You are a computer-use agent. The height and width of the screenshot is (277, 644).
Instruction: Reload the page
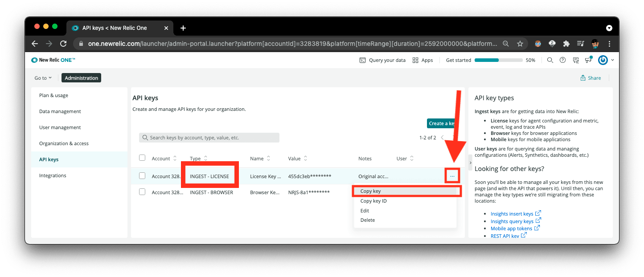pyautogui.click(x=63, y=44)
